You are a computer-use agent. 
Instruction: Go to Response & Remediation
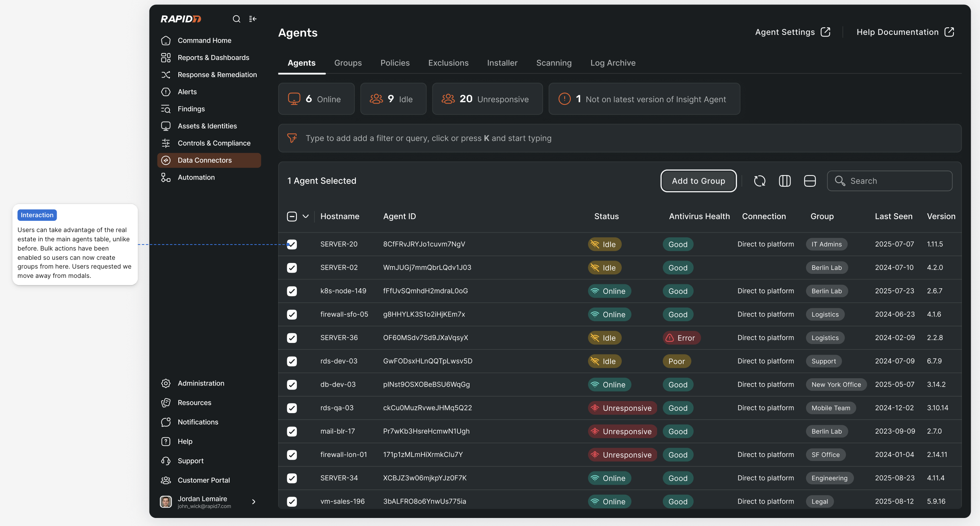(209, 75)
